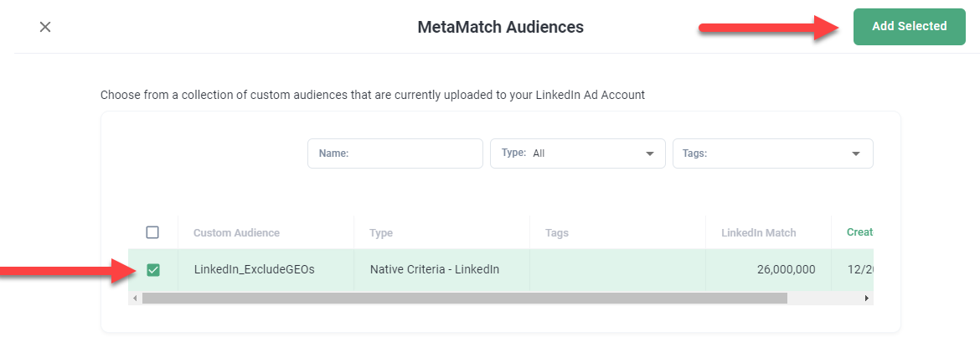The height and width of the screenshot is (338, 980).
Task: Open the Tags filter dropdown
Action: click(772, 153)
